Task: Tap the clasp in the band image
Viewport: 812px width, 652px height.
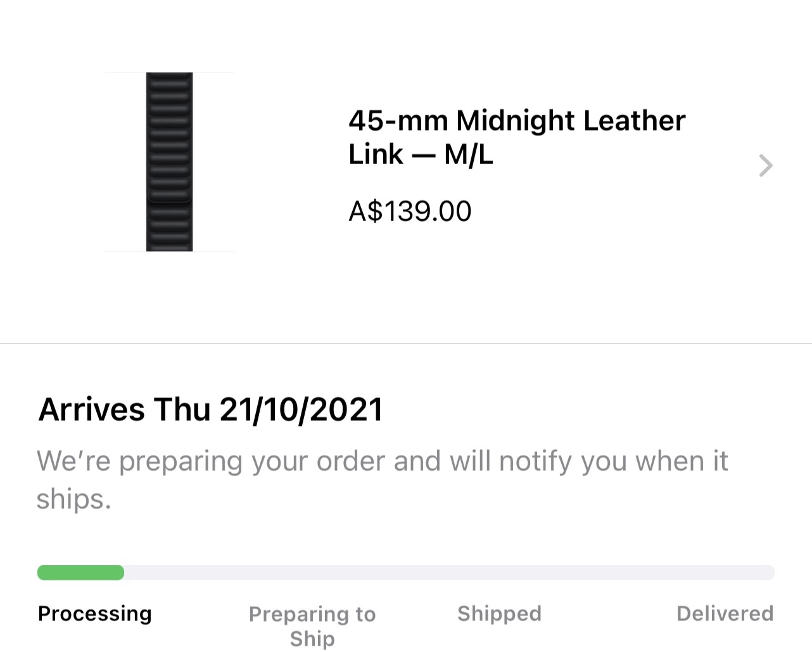Action: point(169,198)
